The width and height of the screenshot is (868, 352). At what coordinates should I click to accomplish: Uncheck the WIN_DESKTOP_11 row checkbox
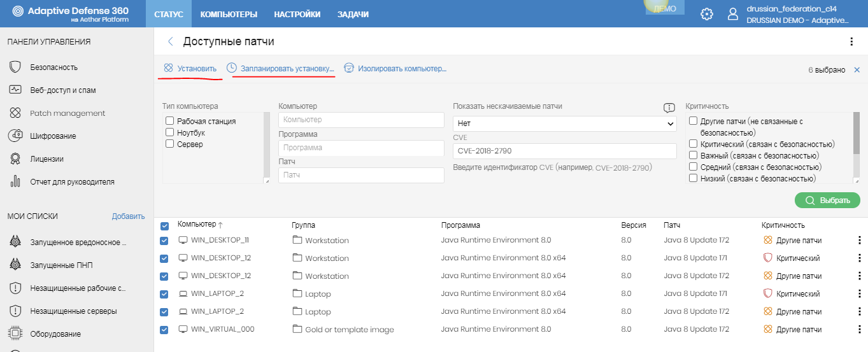[x=164, y=241]
